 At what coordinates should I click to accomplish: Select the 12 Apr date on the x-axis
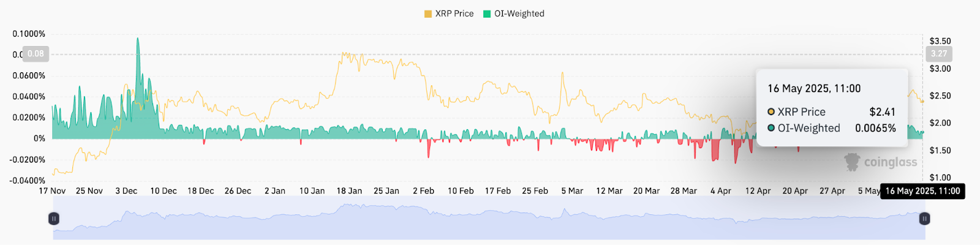[x=758, y=191]
